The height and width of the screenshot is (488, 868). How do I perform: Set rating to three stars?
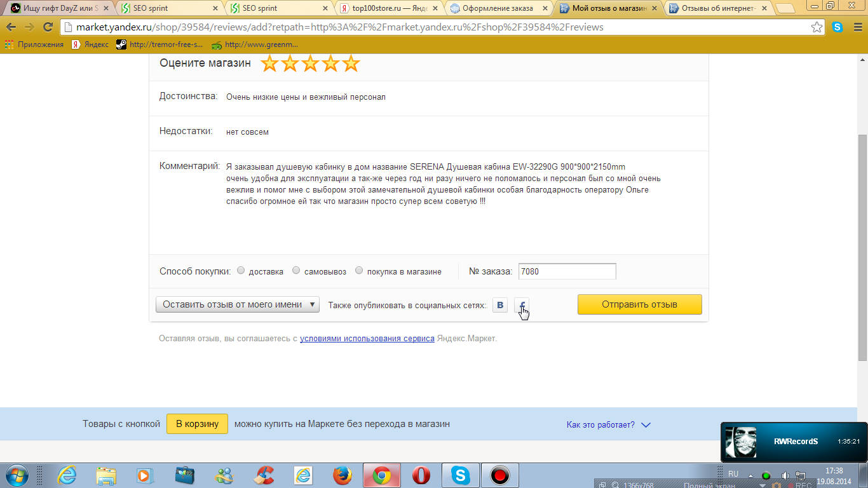click(310, 64)
